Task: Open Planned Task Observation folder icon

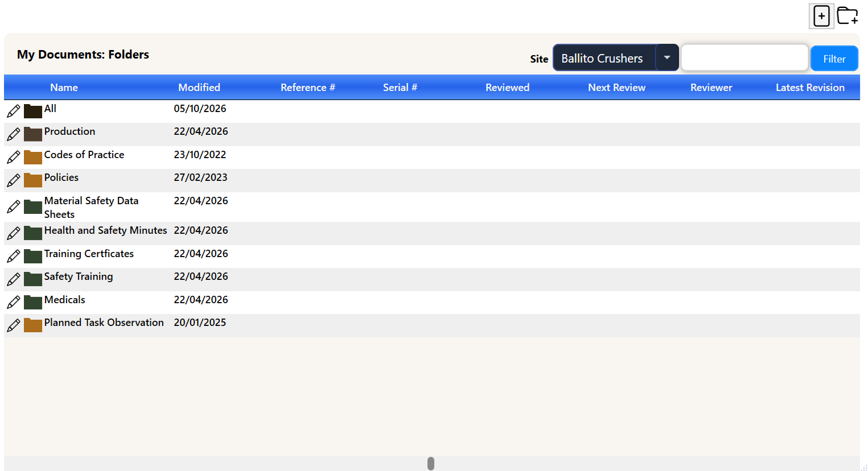Action: 33,325
